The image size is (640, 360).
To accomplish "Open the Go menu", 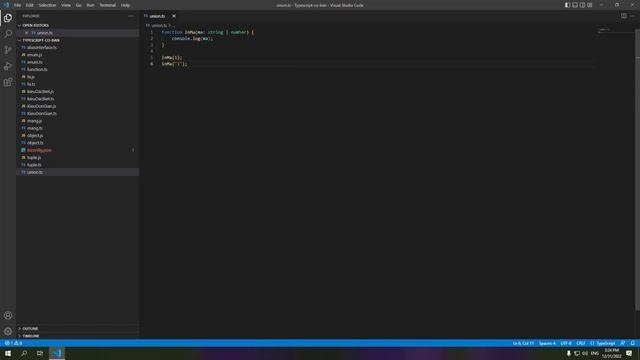I will coord(78,5).
